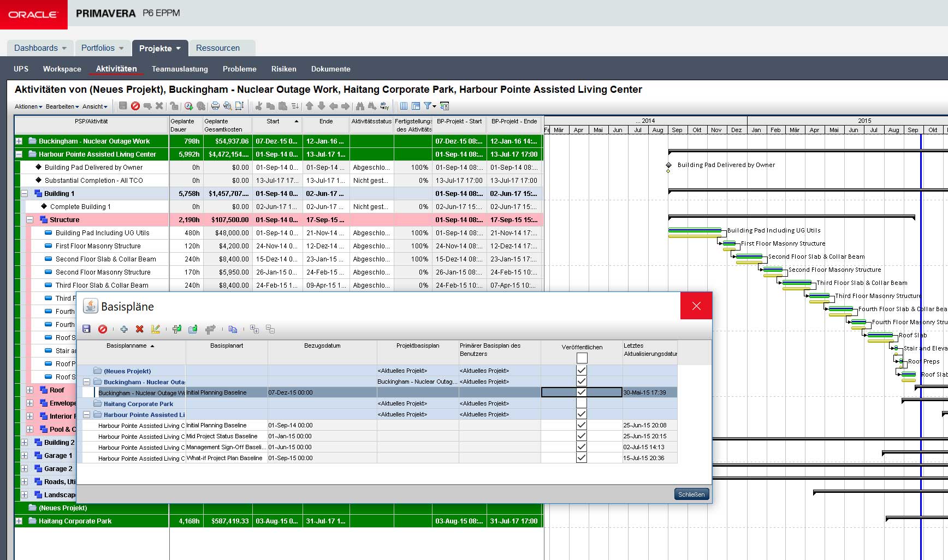Screen dimensions: 948x560
Task: Click the outdent left arrow icon
Action: pyautogui.click(x=333, y=106)
